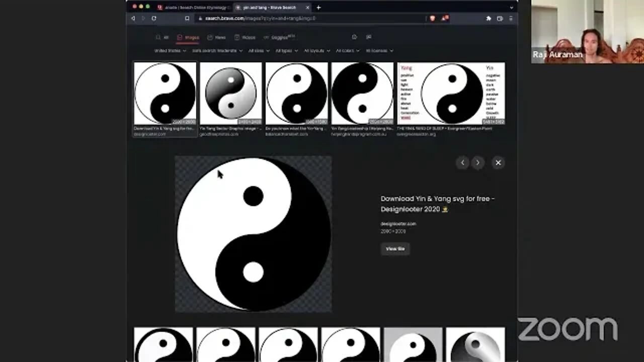This screenshot has height=362, width=644.
Task: Open the Brave Rewards triangle icon
Action: click(x=445, y=18)
